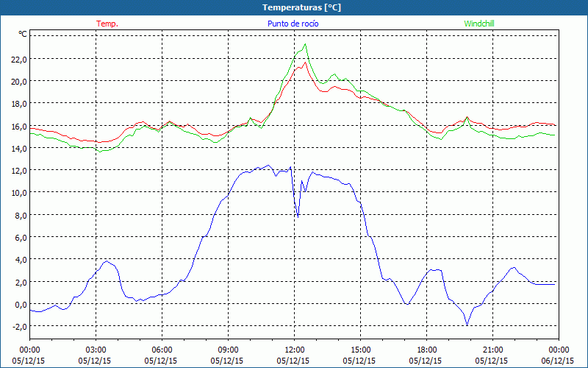
Task: Click the 2,0 y-axis value
Action: click(21, 282)
